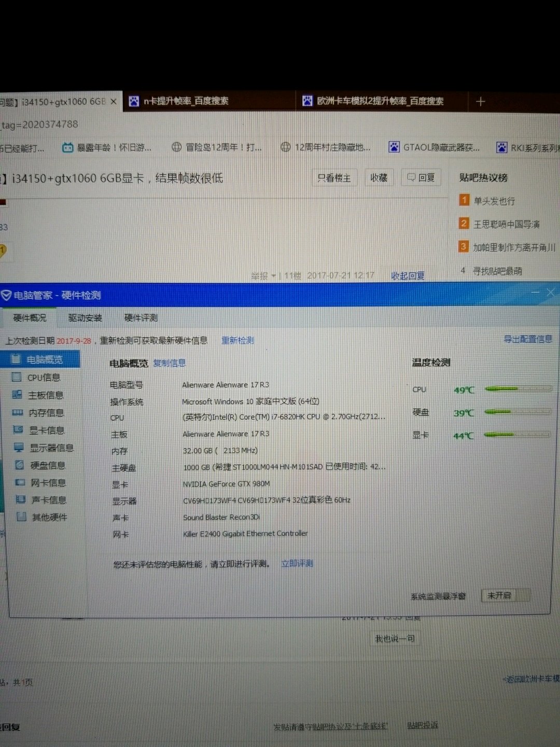Click the globe icon of 12周年村庄隐藏地 bookmark
Viewport: 560px width, 747px height.
click(x=285, y=147)
